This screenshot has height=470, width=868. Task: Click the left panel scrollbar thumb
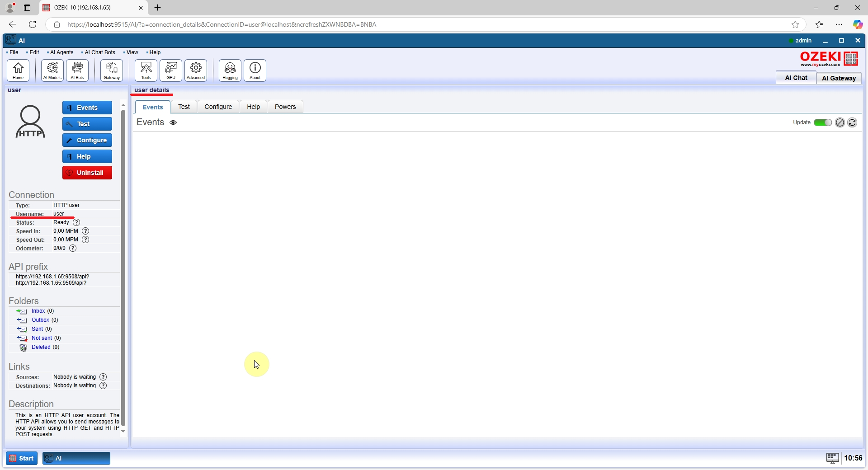pos(123,268)
